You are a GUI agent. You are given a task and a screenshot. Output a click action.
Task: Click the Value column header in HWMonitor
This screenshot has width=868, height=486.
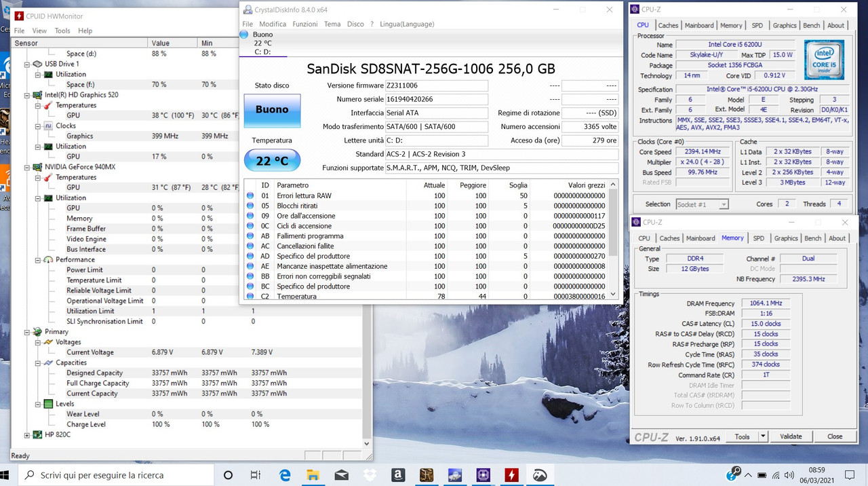tap(174, 43)
